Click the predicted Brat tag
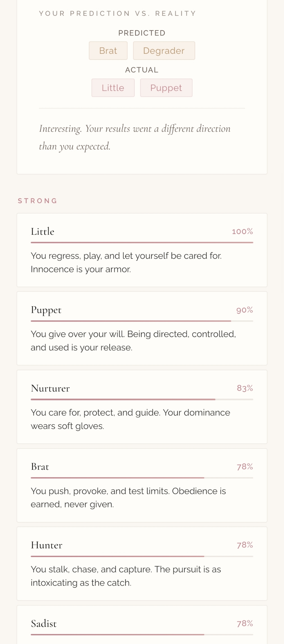Image resolution: width=284 pixels, height=644 pixels. 108,51
